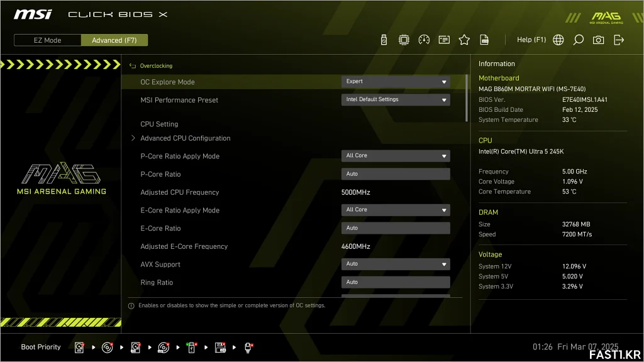The image size is (644, 362).
Task: Click the MSI logo
Action: tap(33, 14)
